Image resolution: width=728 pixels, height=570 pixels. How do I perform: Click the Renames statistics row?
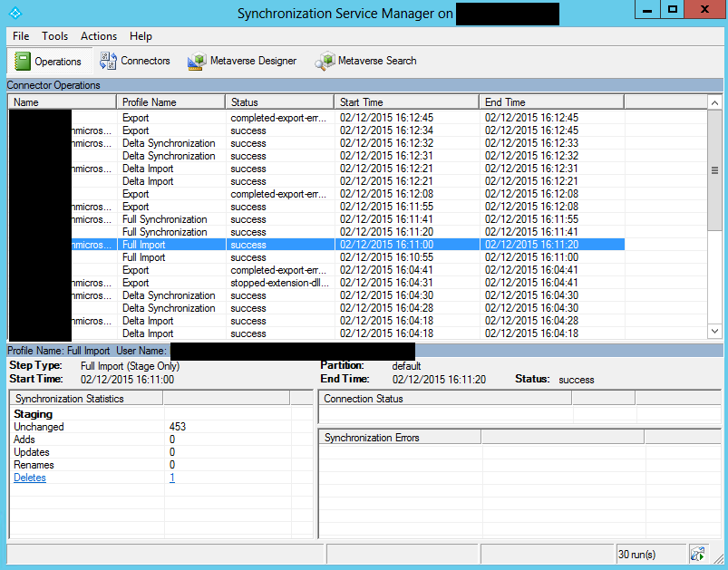point(161,465)
